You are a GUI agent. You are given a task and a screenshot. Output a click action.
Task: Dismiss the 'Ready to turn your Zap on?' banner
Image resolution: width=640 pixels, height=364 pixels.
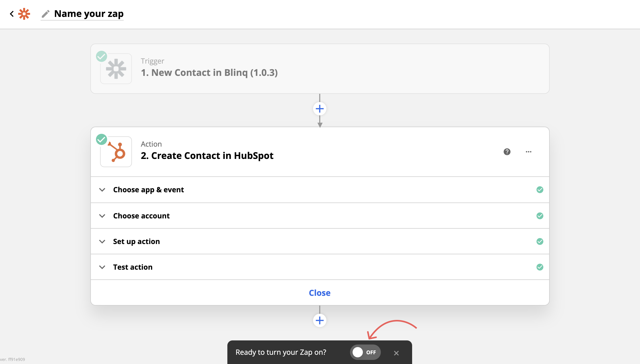[x=396, y=353]
